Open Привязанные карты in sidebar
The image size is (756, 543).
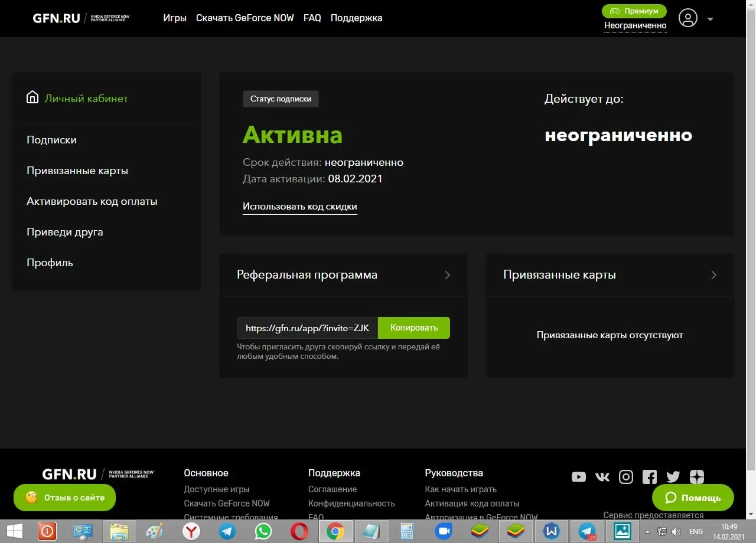coord(77,171)
